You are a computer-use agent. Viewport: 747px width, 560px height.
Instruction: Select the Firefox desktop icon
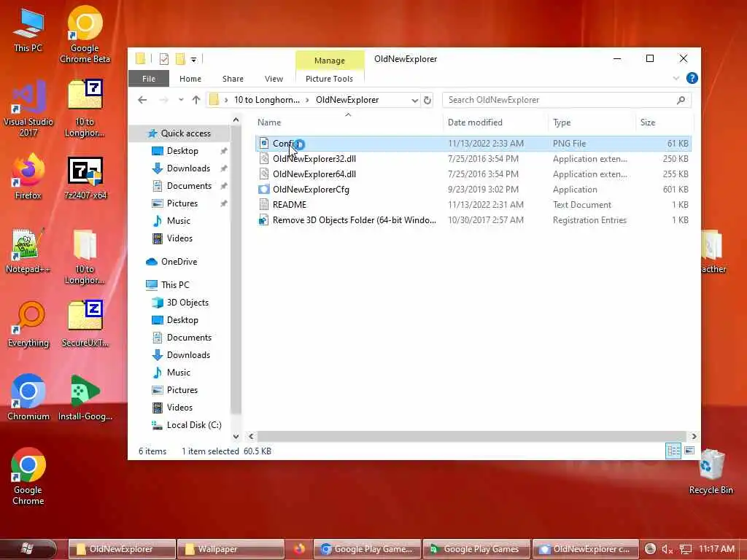coord(28,176)
